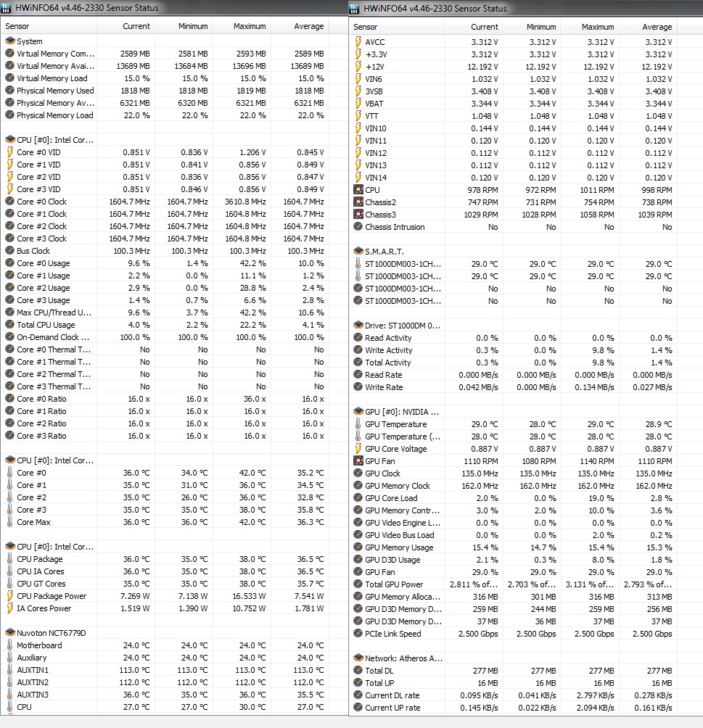Click the GPU Fan RPM fan icon
This screenshot has width=703, height=728.
358,461
